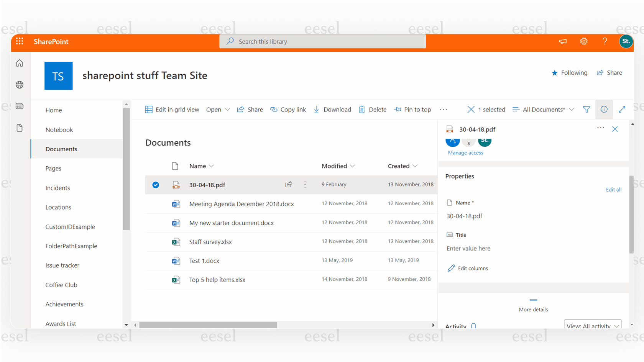The width and height of the screenshot is (644, 362).
Task: Open SharePoint settings gear
Action: 583,41
